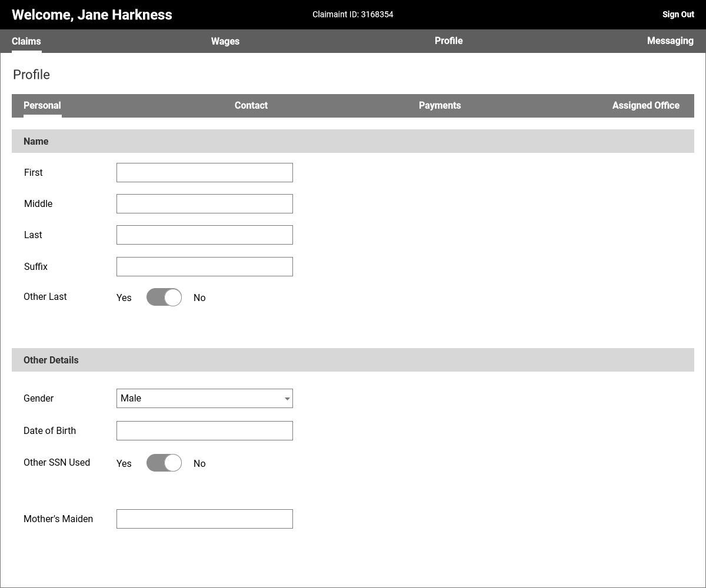Click the Welcome, Jane Harkness header text
This screenshot has width=706, height=588.
click(92, 15)
